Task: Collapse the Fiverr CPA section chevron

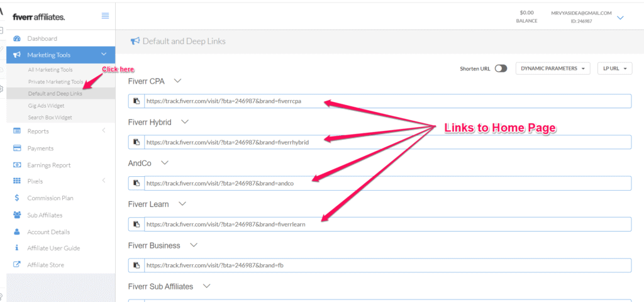Action: [x=177, y=81]
